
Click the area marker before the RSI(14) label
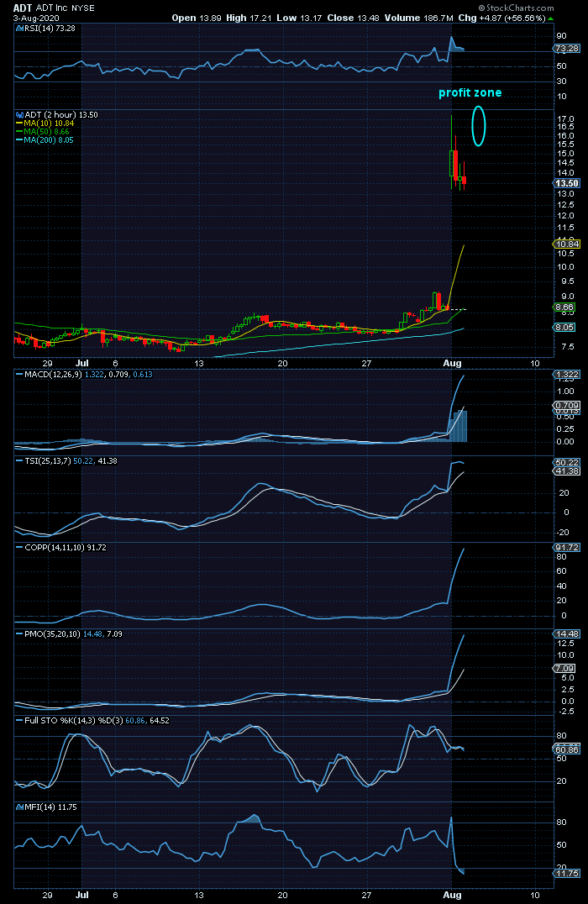[19, 29]
